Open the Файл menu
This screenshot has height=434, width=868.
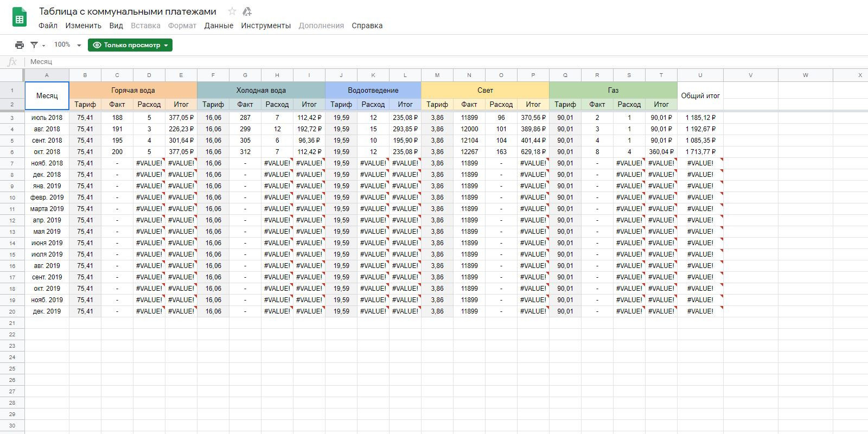(48, 25)
